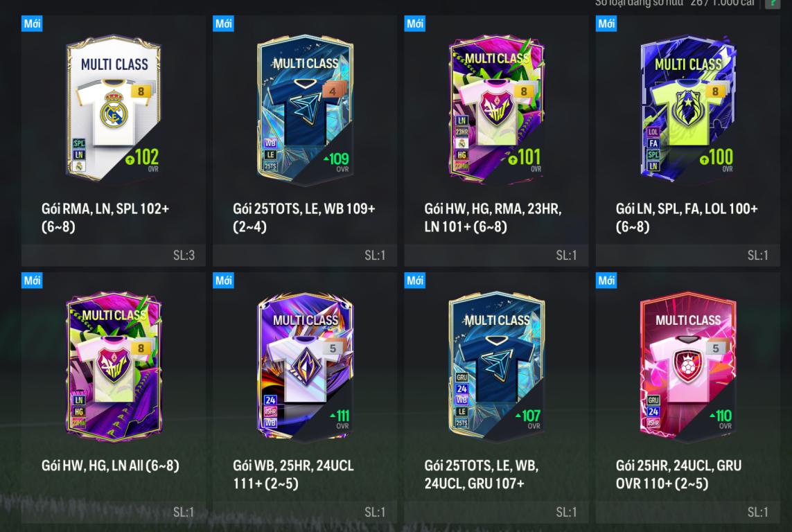Select the 109 OVR blue Multi Class card
This screenshot has width=792, height=532.
tap(305, 109)
